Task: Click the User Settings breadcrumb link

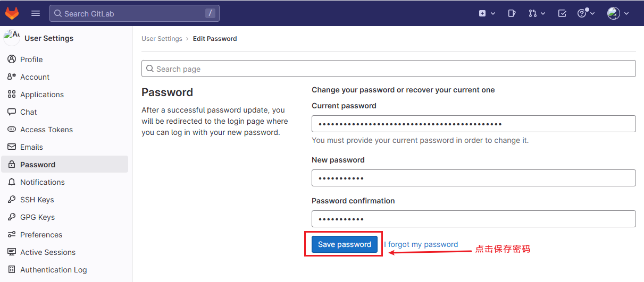Action: [162, 39]
